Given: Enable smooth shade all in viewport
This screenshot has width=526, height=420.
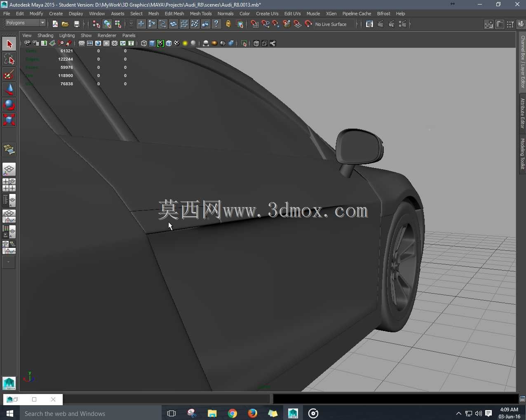Looking at the screenshot, I should pos(152,43).
